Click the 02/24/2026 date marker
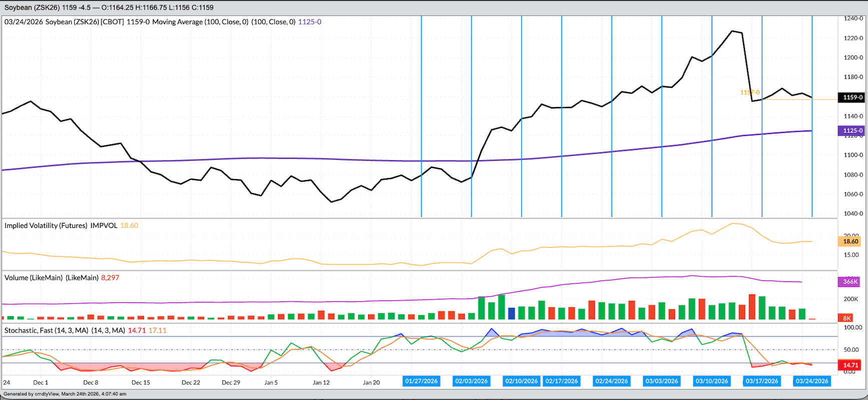The width and height of the screenshot is (868, 400). click(611, 381)
